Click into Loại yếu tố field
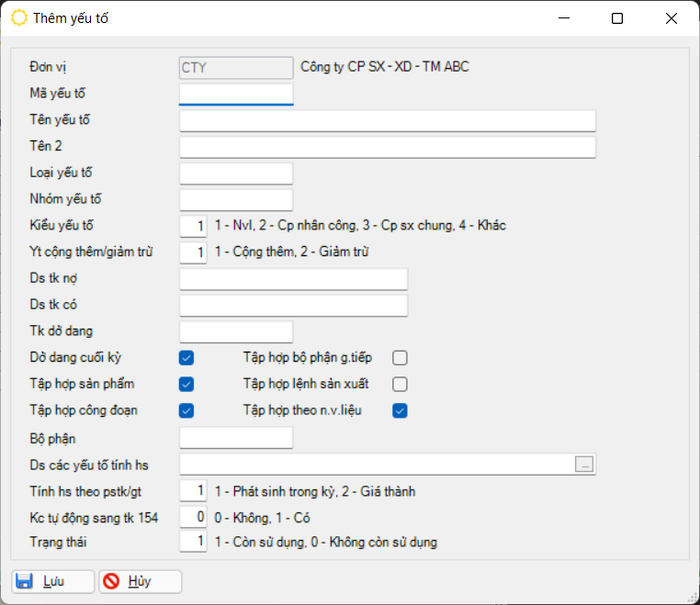The width and height of the screenshot is (700, 605). [x=236, y=174]
